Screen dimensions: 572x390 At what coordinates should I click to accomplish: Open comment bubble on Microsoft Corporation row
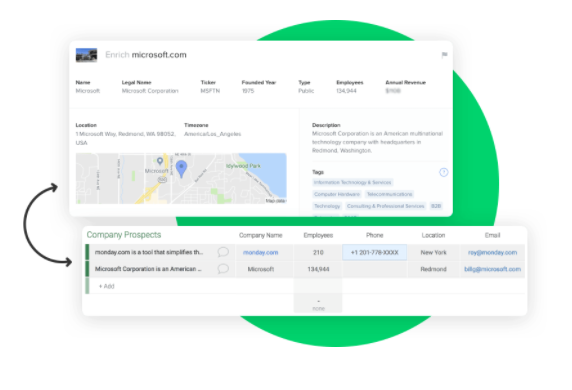[223, 269]
